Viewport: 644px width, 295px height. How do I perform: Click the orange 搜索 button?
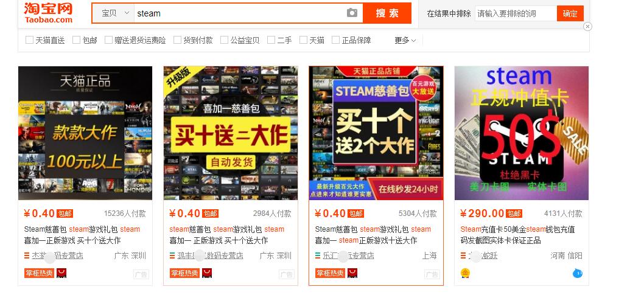(387, 13)
